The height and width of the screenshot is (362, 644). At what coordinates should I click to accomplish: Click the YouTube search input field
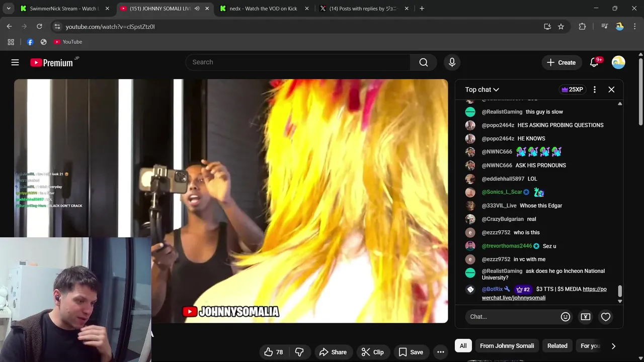(298, 62)
